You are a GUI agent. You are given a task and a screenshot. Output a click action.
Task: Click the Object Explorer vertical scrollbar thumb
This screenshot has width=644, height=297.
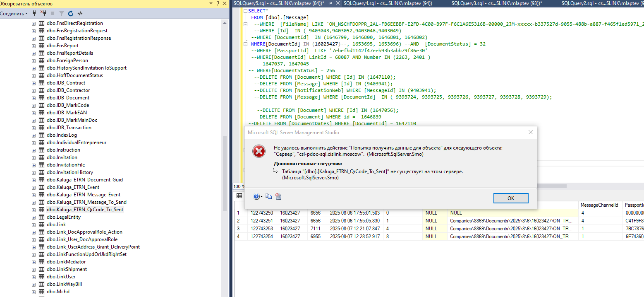point(225,174)
